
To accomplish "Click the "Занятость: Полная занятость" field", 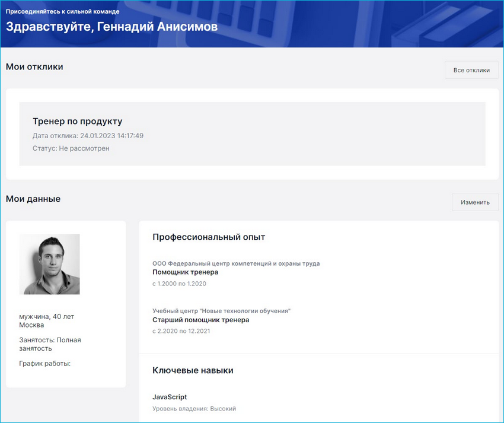I will click(x=49, y=344).
